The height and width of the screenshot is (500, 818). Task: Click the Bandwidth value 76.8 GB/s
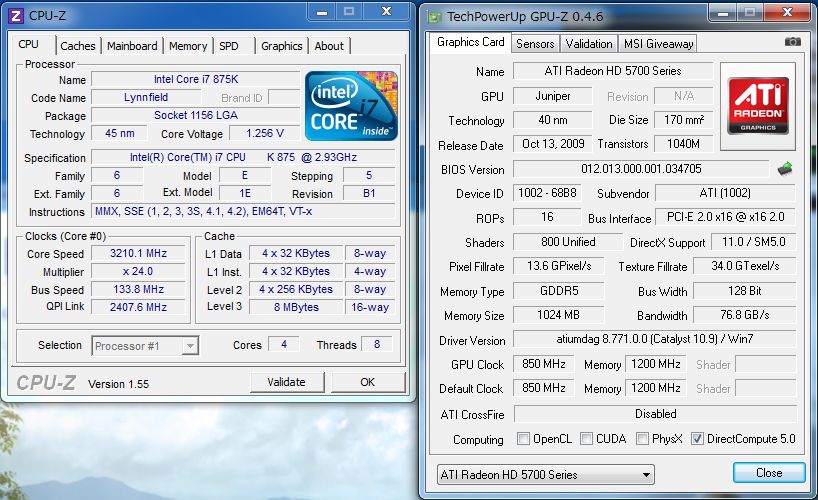pyautogui.click(x=744, y=315)
